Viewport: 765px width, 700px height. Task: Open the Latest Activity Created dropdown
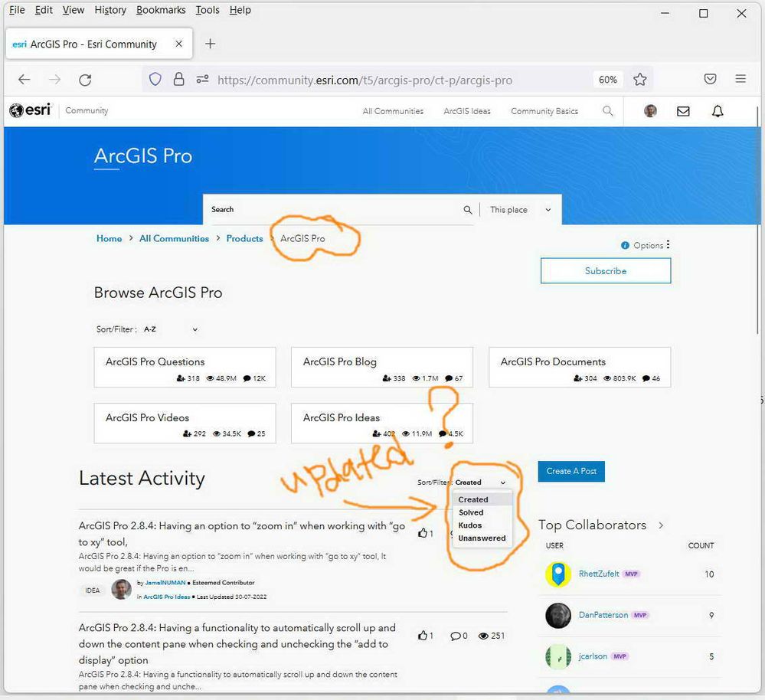pyautogui.click(x=481, y=482)
